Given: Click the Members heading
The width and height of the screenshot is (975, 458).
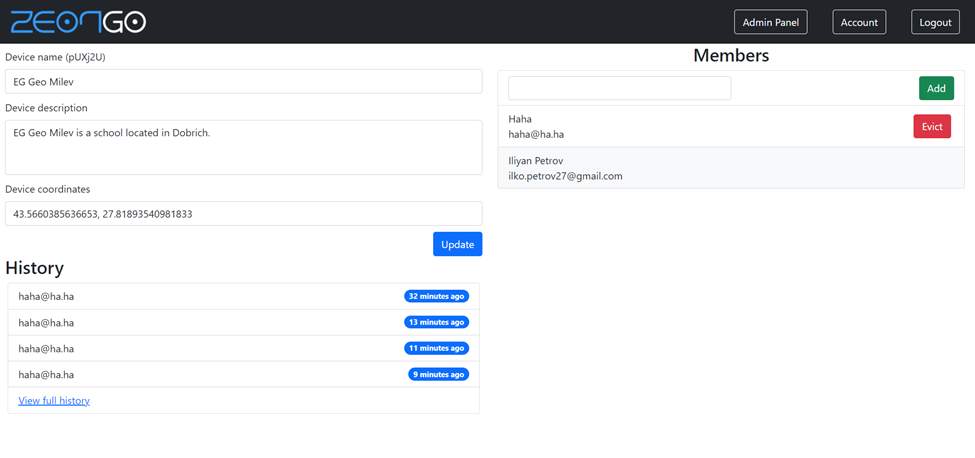Looking at the screenshot, I should [731, 55].
